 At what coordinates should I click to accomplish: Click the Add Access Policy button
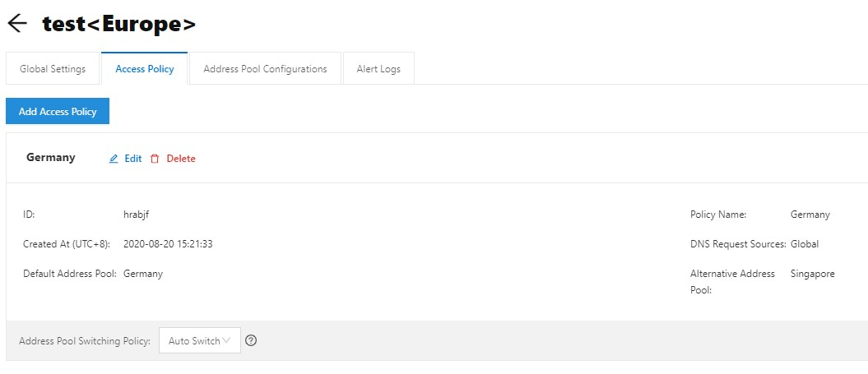58,111
